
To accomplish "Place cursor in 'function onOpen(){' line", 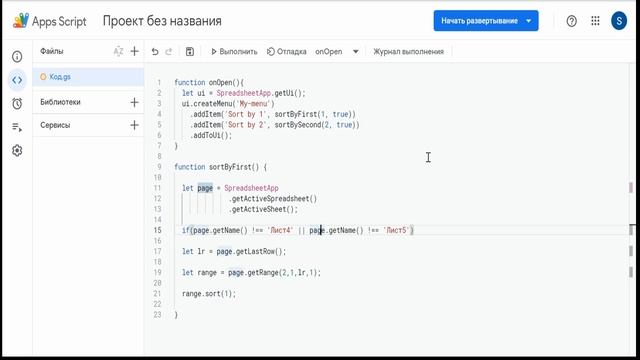I will pyautogui.click(x=209, y=82).
